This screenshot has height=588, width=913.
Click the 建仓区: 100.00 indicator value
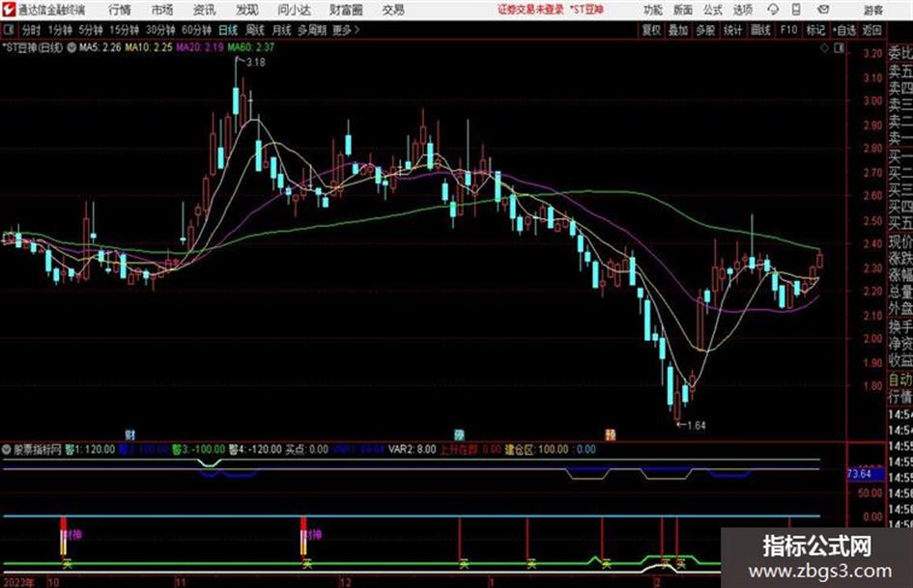536,449
